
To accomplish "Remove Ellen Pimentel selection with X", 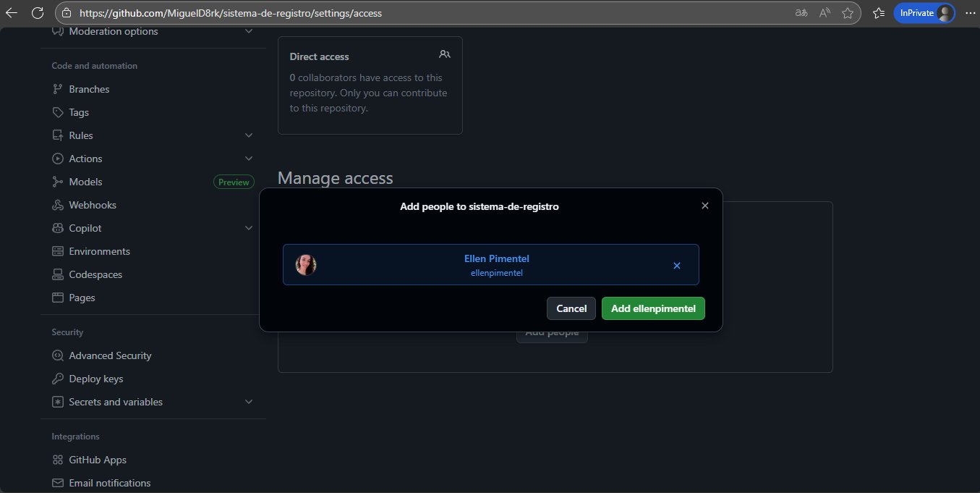I will coord(677,266).
